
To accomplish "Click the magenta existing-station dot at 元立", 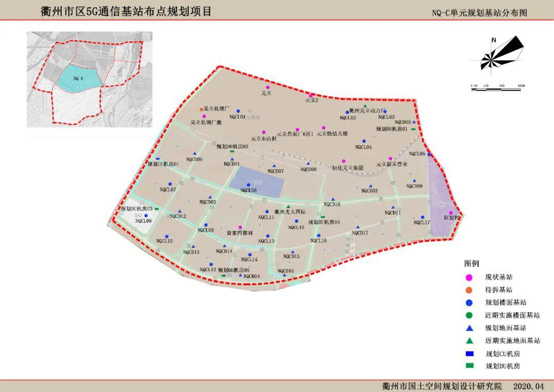I will 268,87.
